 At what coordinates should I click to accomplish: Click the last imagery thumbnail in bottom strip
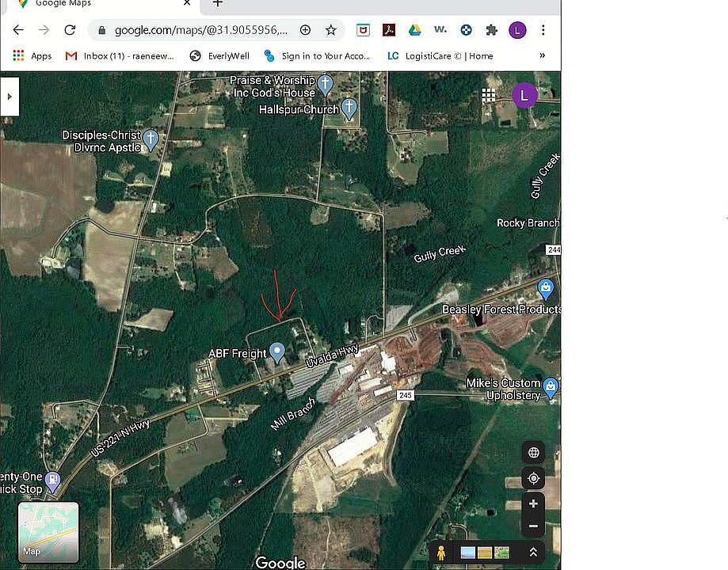pos(501,553)
